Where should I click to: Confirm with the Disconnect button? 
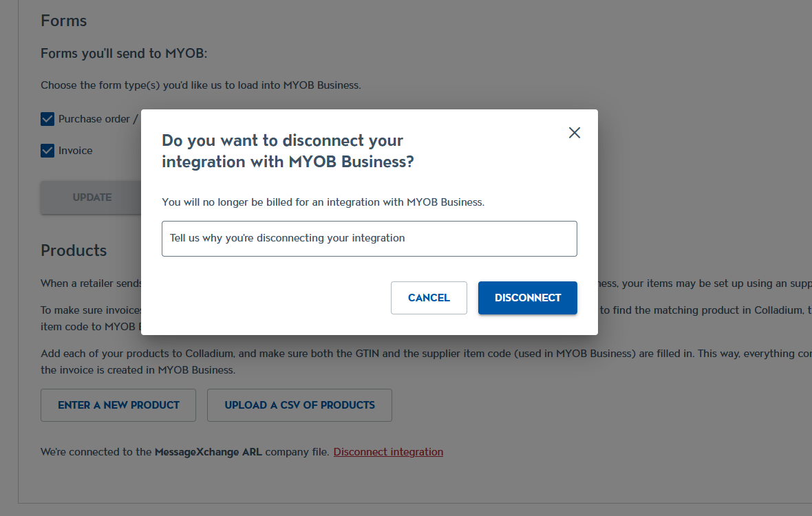527,298
